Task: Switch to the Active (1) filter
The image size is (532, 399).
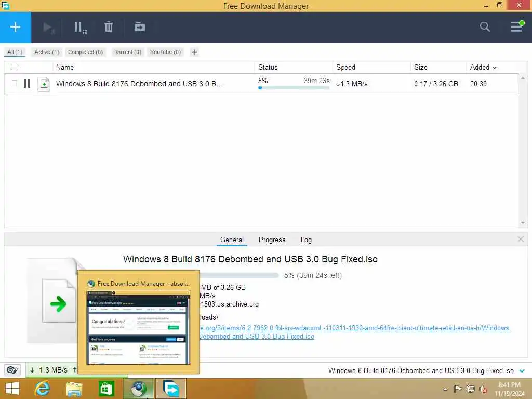Action: 46,52
